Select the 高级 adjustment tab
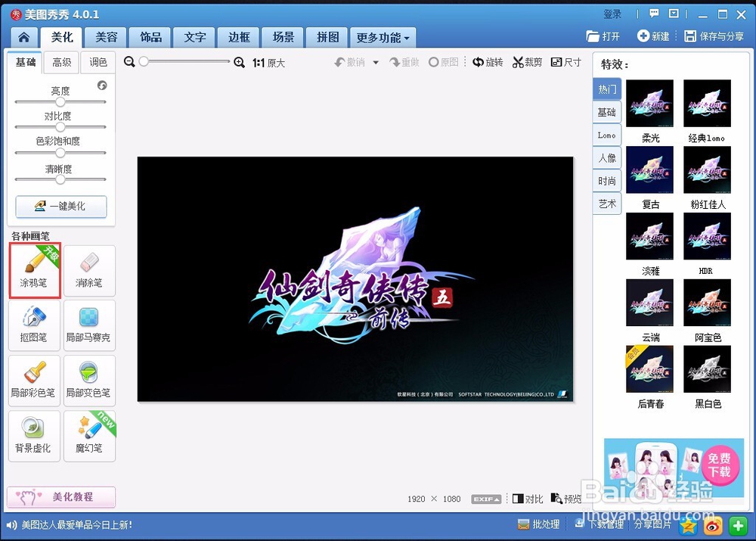 pos(62,62)
